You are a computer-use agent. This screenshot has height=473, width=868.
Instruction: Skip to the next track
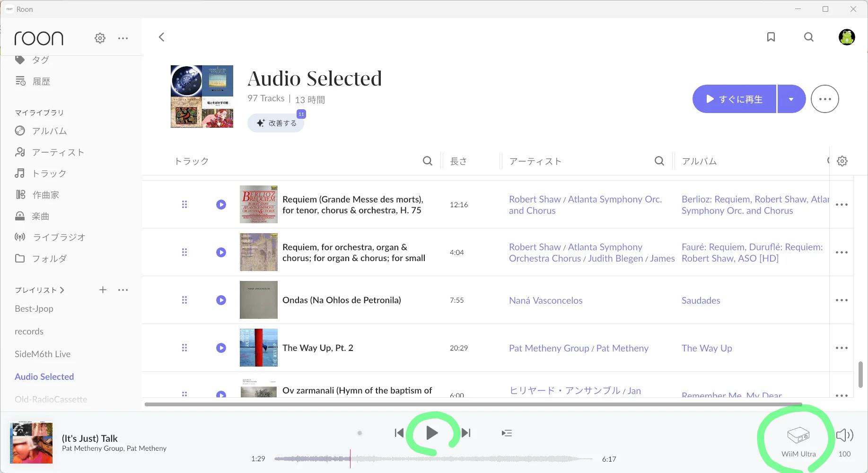pyautogui.click(x=466, y=433)
